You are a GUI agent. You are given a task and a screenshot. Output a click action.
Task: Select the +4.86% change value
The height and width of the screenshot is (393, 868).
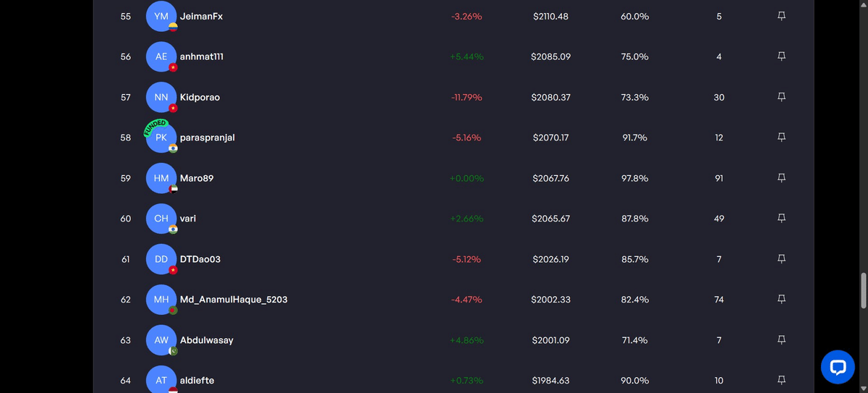pos(467,340)
